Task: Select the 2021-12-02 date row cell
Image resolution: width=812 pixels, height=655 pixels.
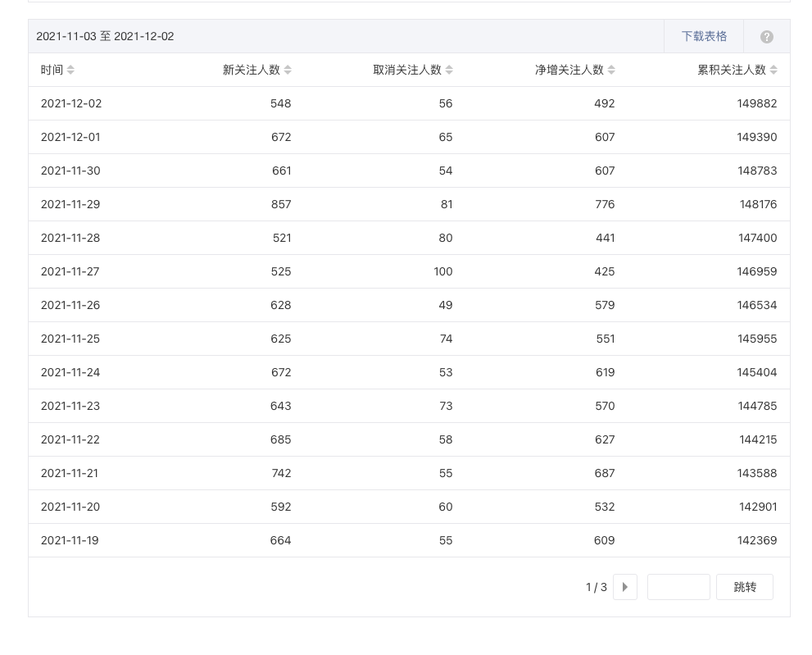Action: pyautogui.click(x=71, y=104)
